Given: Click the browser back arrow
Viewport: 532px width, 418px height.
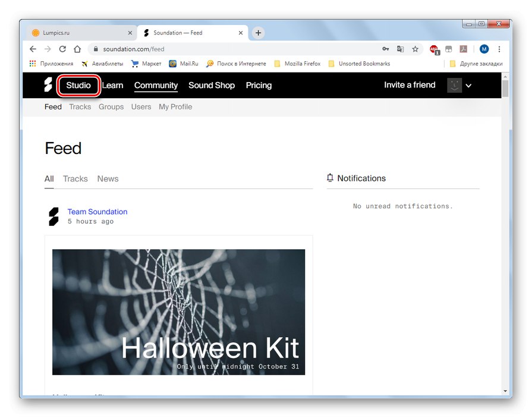Looking at the screenshot, I should point(33,49).
